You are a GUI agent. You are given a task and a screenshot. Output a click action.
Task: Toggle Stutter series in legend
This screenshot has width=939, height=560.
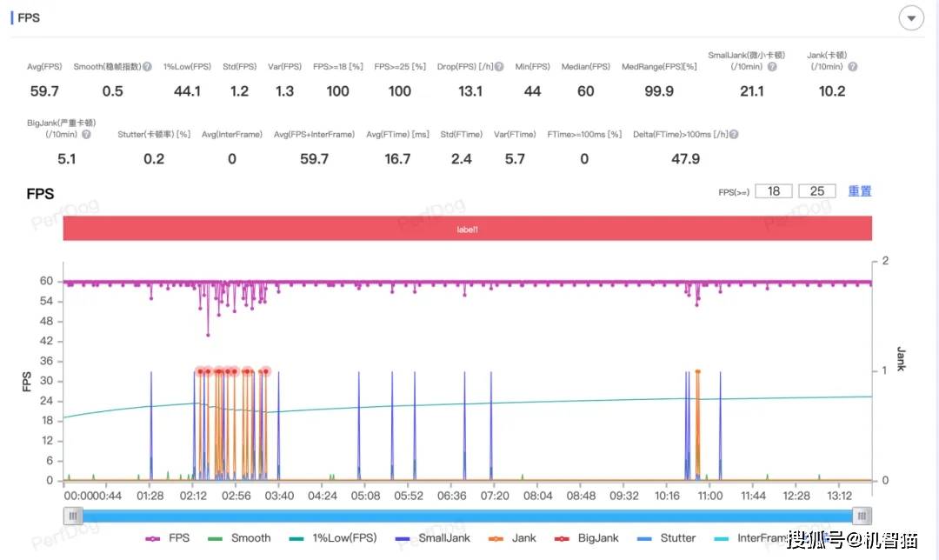[666, 538]
